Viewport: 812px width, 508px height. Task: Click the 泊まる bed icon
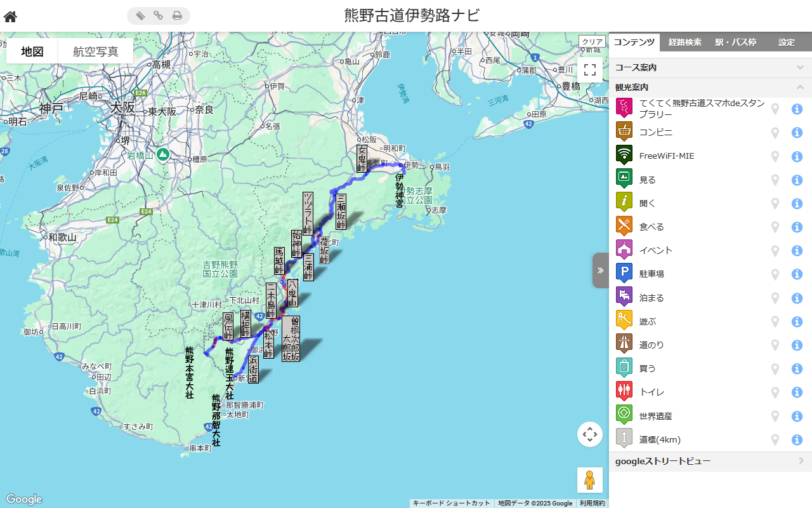coord(624,297)
